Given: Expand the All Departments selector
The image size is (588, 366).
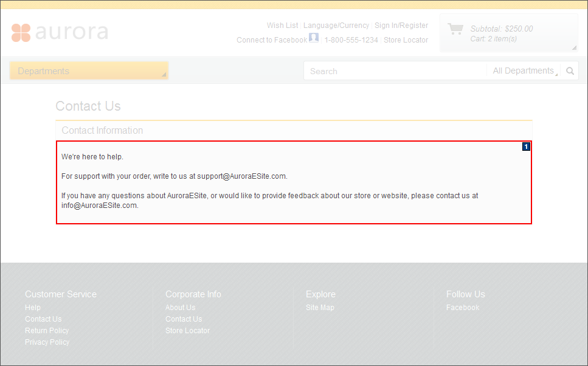Looking at the screenshot, I should point(524,71).
